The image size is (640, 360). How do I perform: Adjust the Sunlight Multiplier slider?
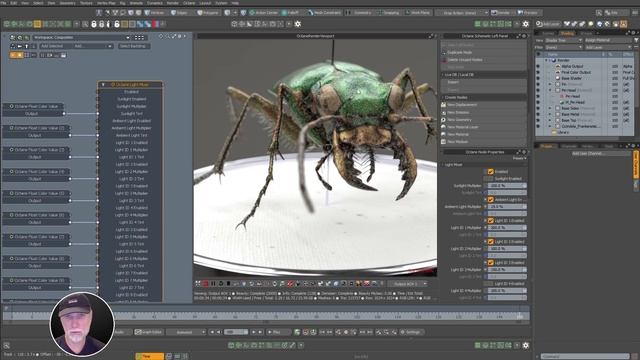point(507,186)
